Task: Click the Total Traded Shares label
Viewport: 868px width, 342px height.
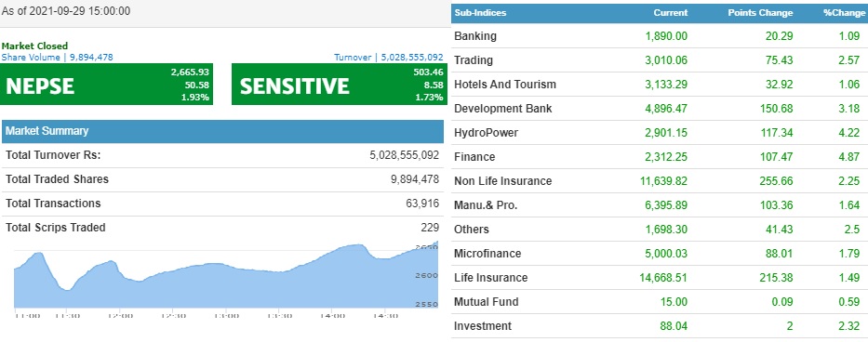Action: pos(57,179)
